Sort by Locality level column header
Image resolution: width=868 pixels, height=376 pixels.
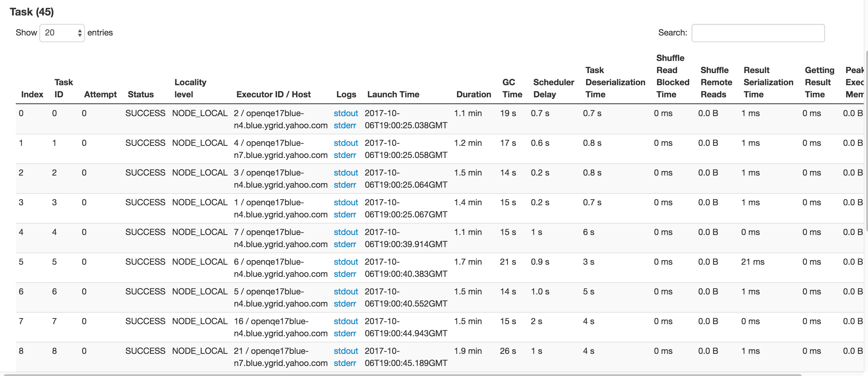pyautogui.click(x=190, y=88)
